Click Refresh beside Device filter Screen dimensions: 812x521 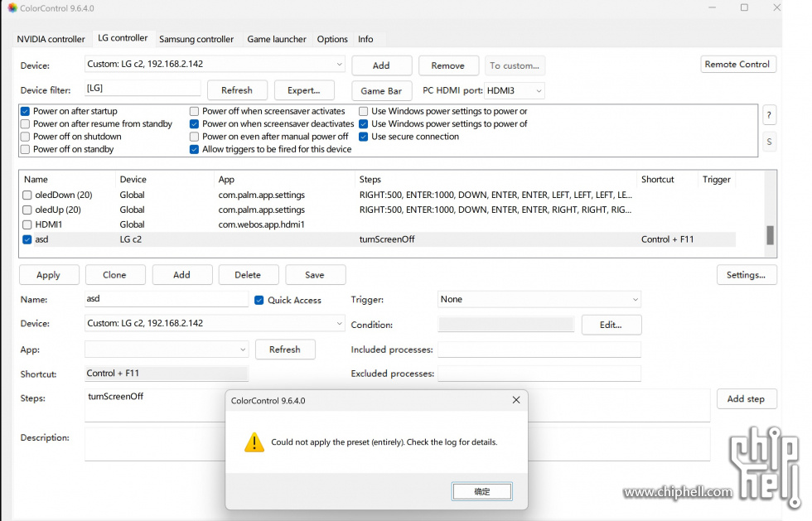coord(237,90)
